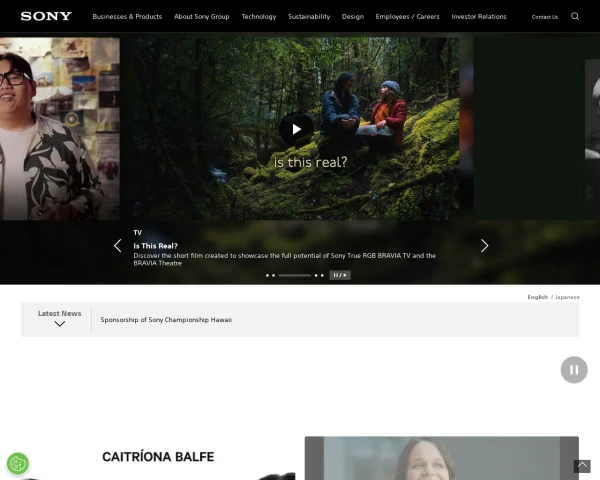
Task: Select the first carousel dot indicator
Action: tap(267, 275)
